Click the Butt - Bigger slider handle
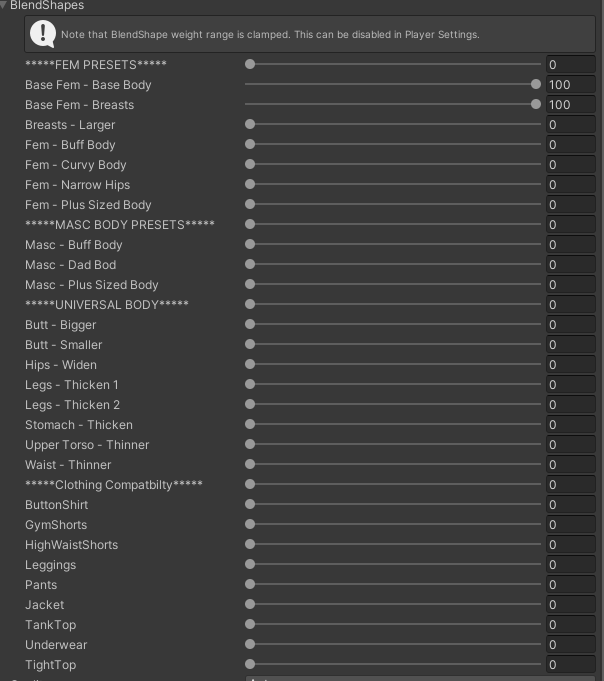 coord(250,325)
